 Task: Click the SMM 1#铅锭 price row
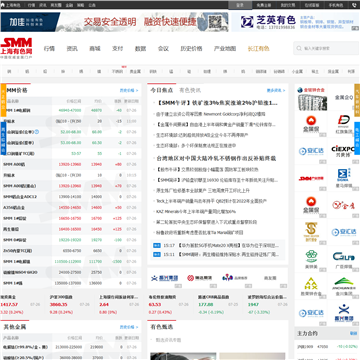pyautogui.click(x=71, y=218)
